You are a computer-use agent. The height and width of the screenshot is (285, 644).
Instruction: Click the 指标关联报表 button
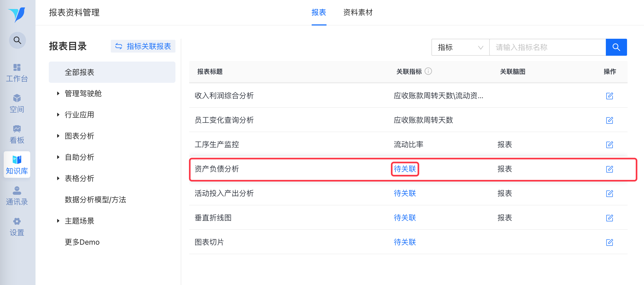click(x=143, y=46)
